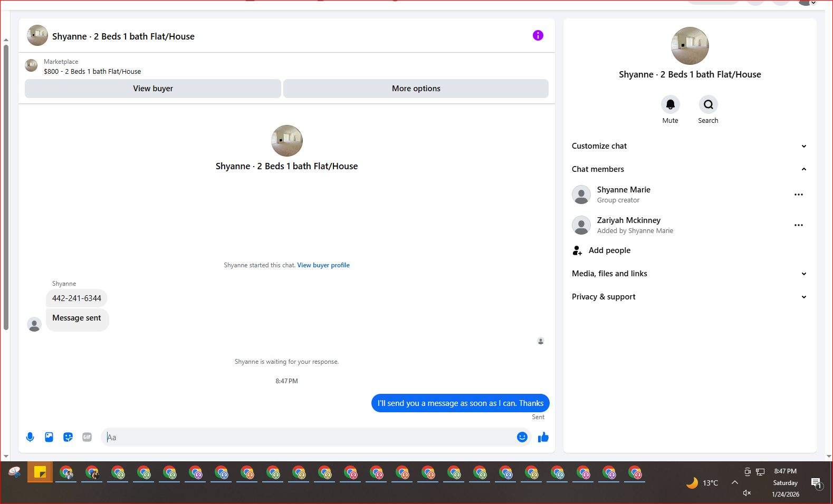This screenshot has height=504, width=833.
Task: Click the listing avatar in right panel
Action: tap(690, 46)
